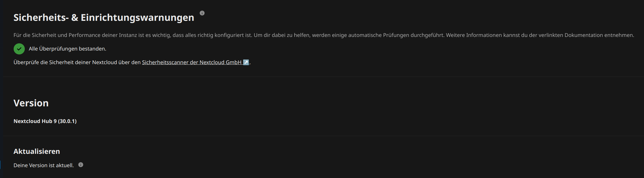The height and width of the screenshot is (178, 644).
Task: Click the divider line below the security scanner sentence
Action: pos(323,77)
